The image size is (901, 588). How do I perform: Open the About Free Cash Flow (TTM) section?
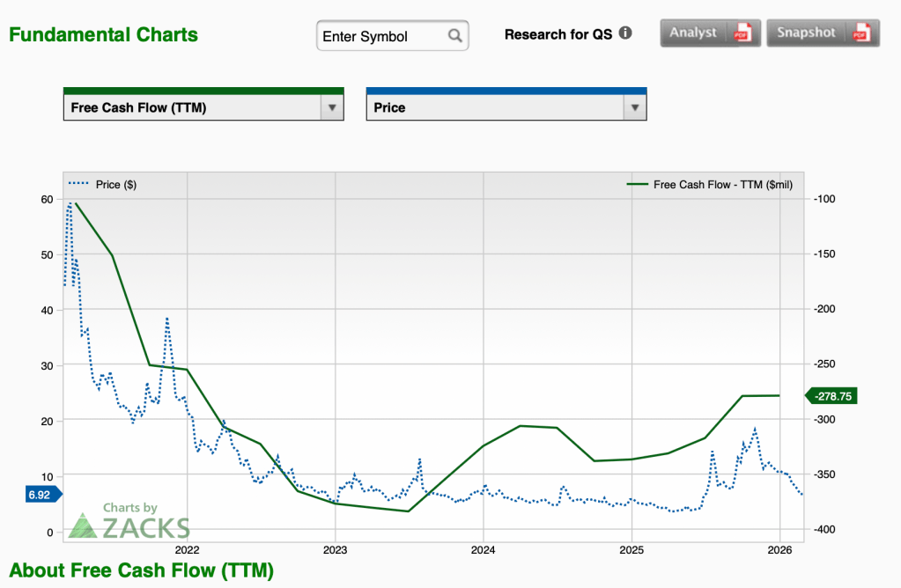pos(141,570)
